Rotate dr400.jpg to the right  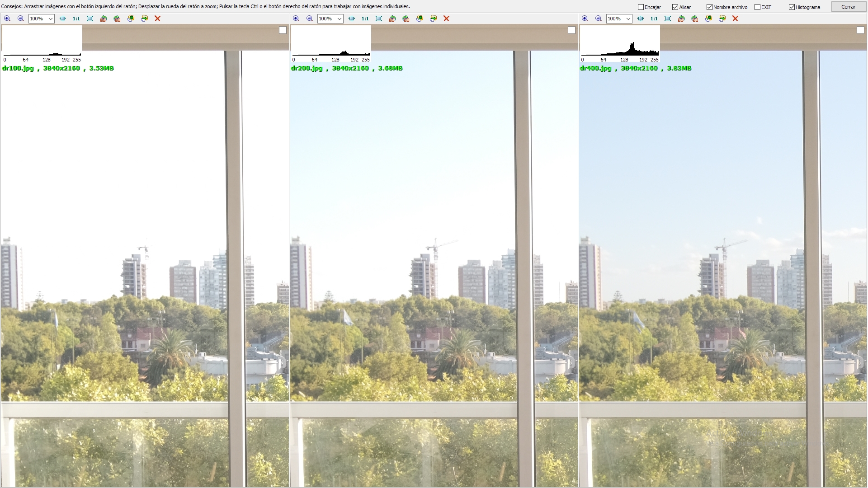695,19
